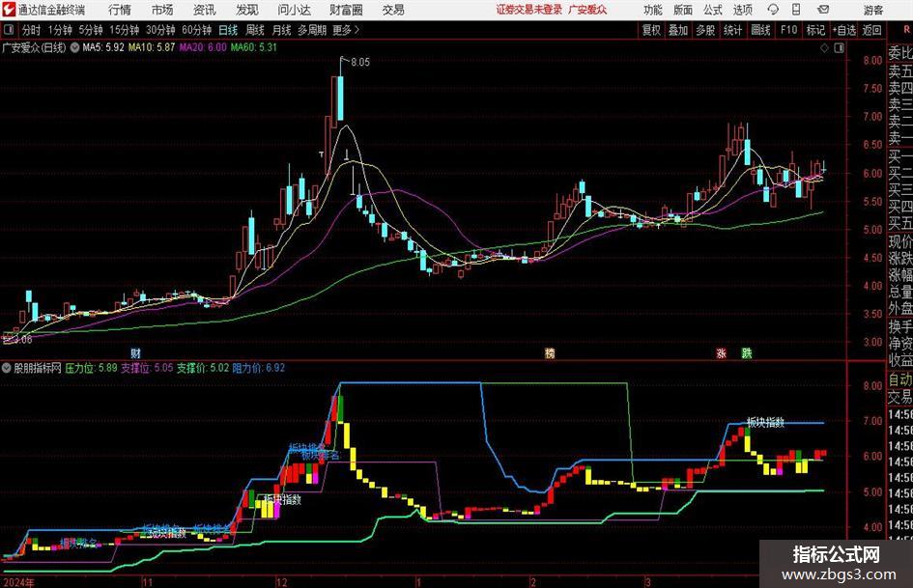Toggle the side panel icon beside the diamond

tap(839, 48)
